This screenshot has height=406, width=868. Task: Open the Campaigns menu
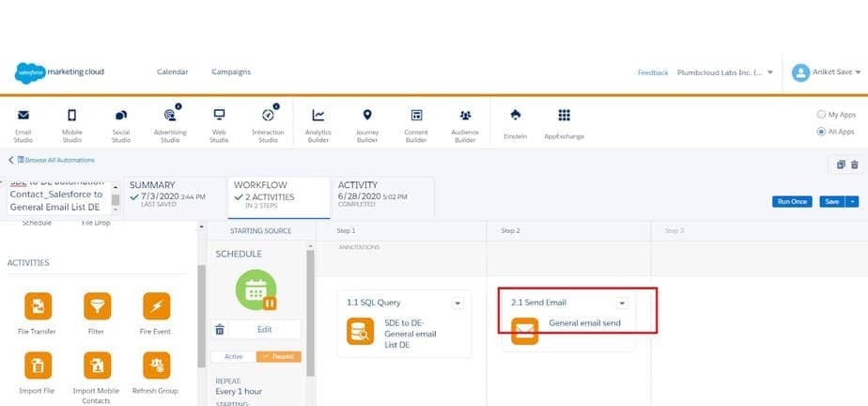(231, 72)
